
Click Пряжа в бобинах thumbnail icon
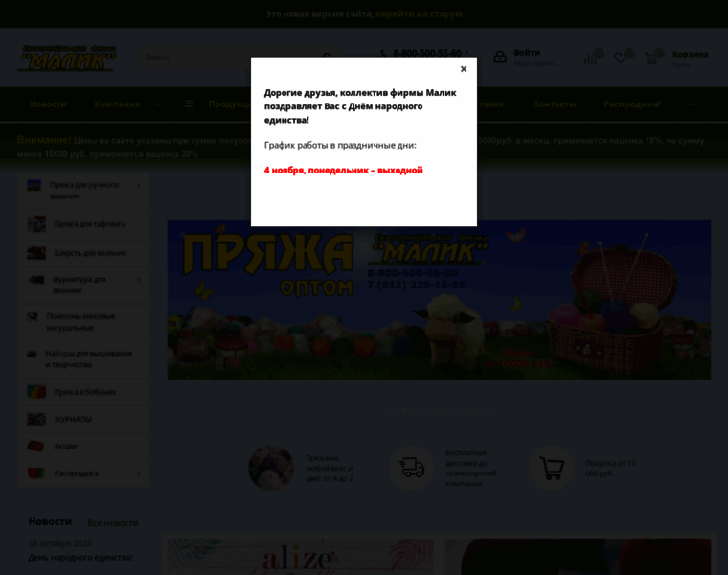point(36,392)
